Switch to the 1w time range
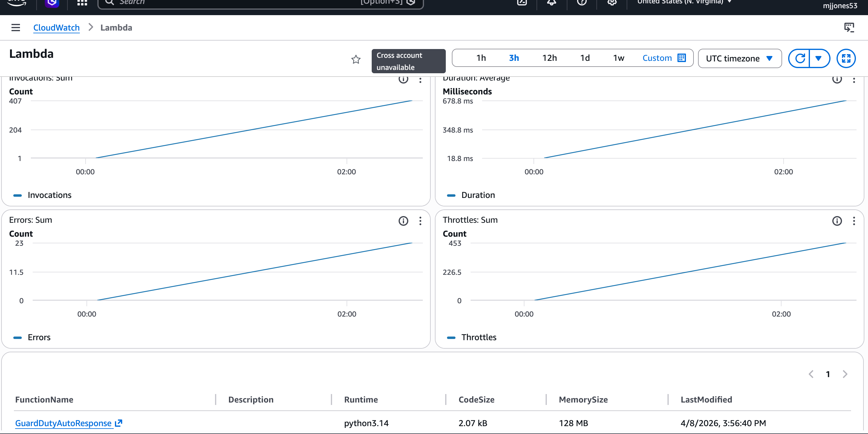 (618, 58)
